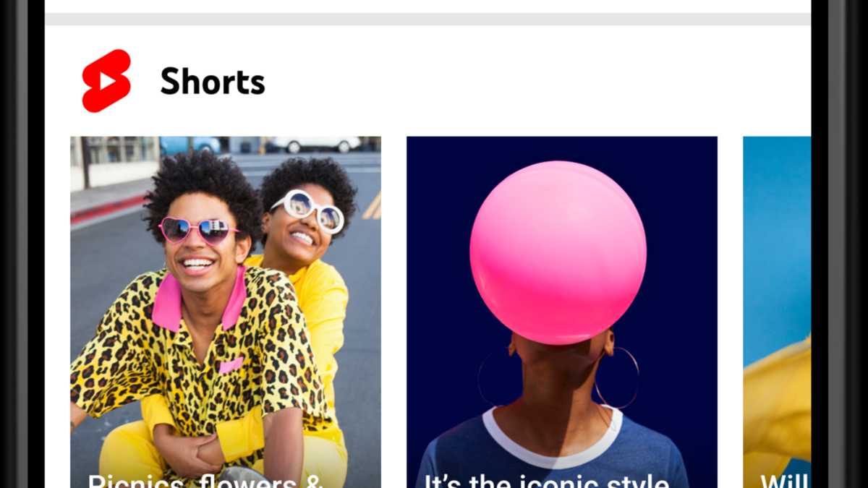Viewport: 868px width, 488px height.
Task: Select the Shorts section heading text
Action: (213, 81)
